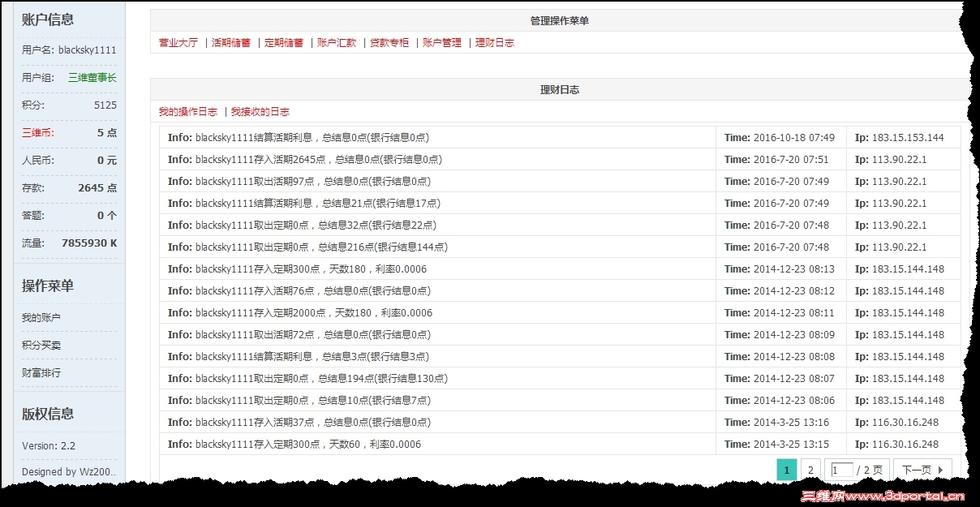Open the 账户管理 menu link
The height and width of the screenshot is (507, 980).
pos(442,43)
